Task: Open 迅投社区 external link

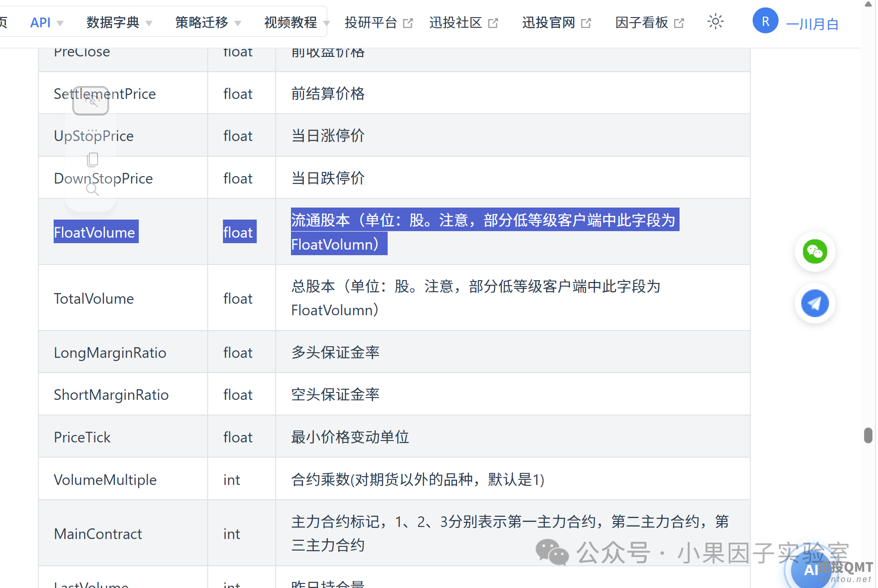Action: point(464,22)
